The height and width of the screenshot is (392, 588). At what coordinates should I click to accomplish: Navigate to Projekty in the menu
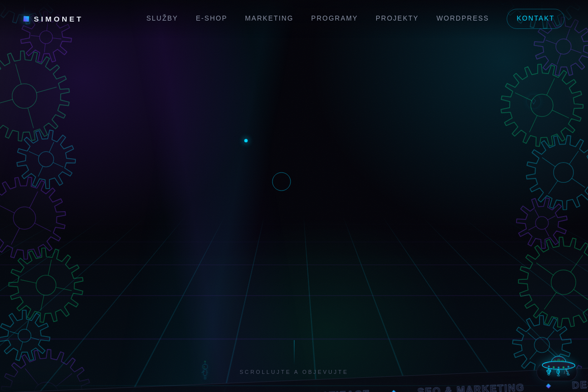(397, 18)
